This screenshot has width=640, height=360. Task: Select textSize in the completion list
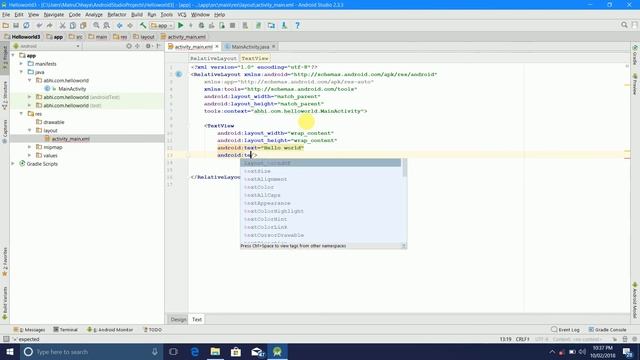point(257,171)
